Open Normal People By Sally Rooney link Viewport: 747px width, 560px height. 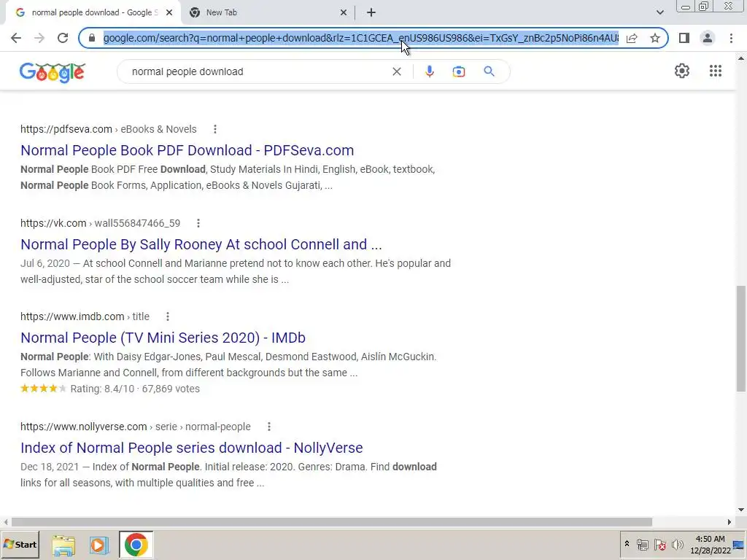[x=201, y=244]
